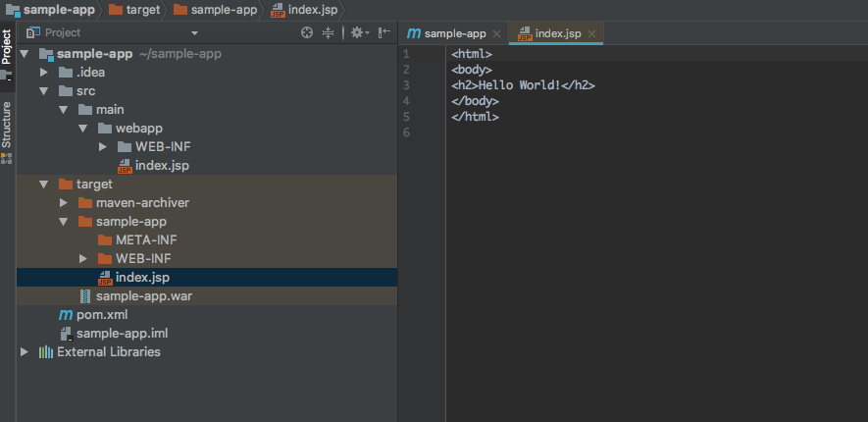
Task: Click the collapse all icon in Project panel
Action: click(329, 32)
